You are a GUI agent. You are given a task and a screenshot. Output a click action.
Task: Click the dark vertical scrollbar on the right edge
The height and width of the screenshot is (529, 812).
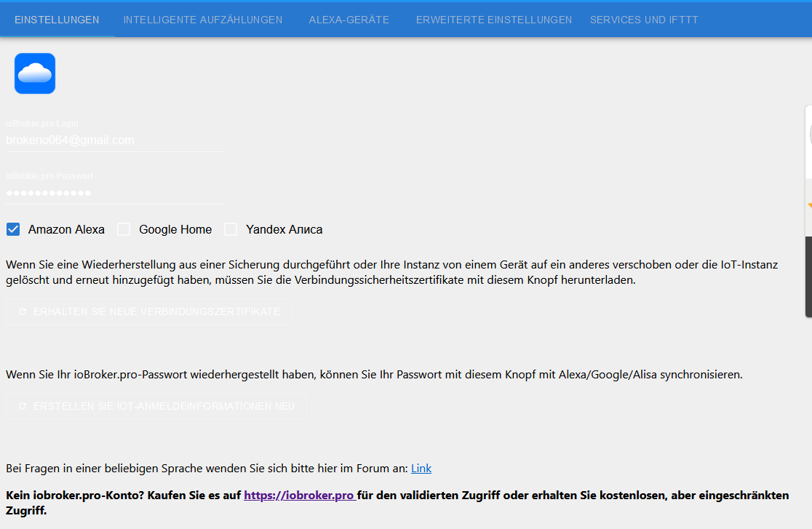coord(808,277)
